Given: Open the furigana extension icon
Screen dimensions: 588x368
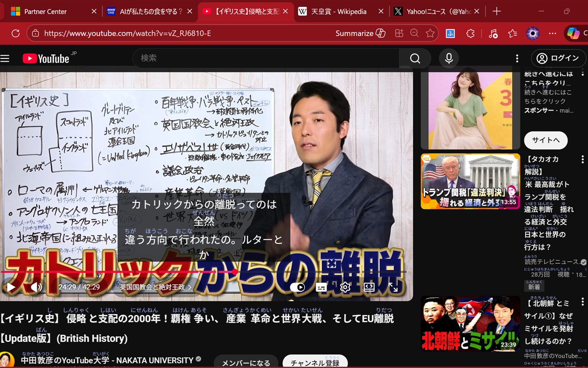Looking at the screenshot, I should pyautogui.click(x=451, y=33).
